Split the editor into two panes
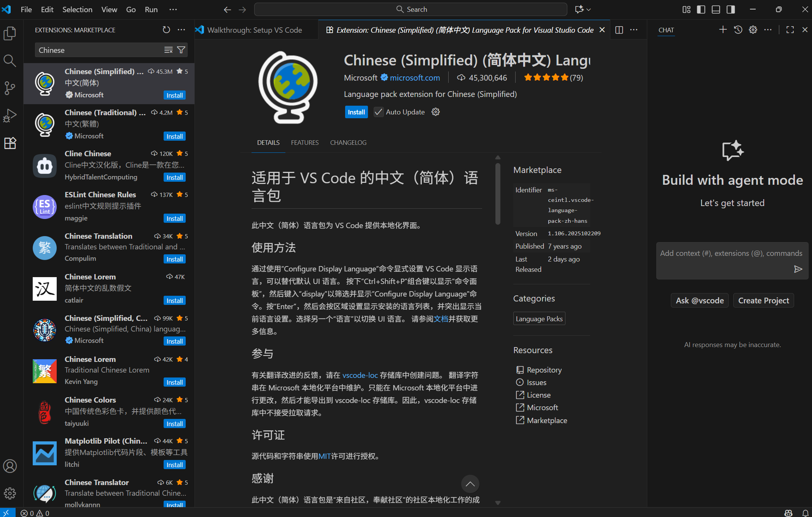This screenshot has height=517, width=812. pyautogui.click(x=619, y=30)
